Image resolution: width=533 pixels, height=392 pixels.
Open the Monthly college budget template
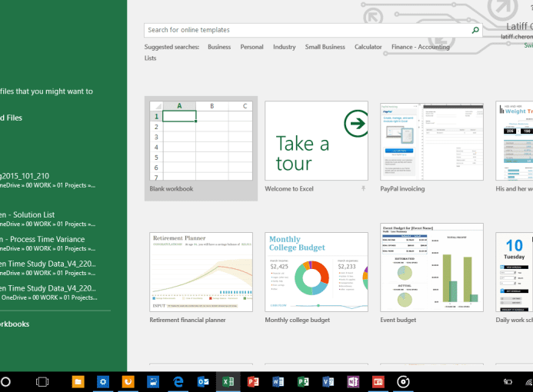[x=316, y=272]
